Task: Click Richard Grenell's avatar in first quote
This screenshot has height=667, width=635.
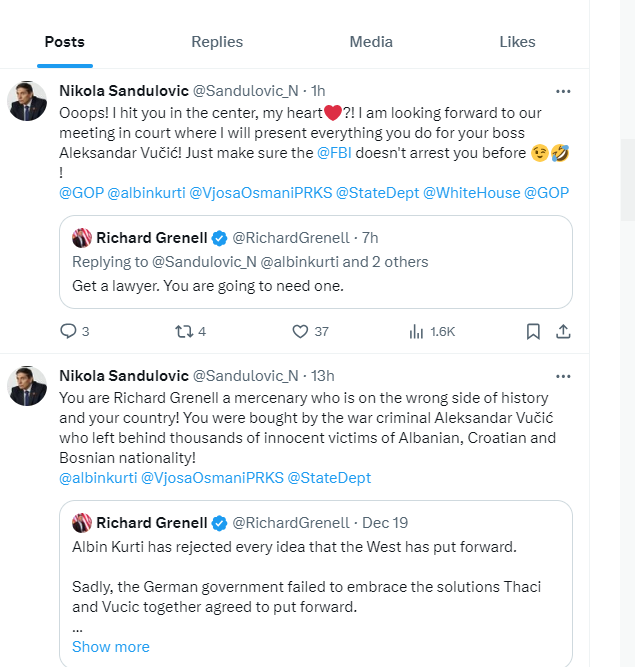Action: (x=83, y=238)
